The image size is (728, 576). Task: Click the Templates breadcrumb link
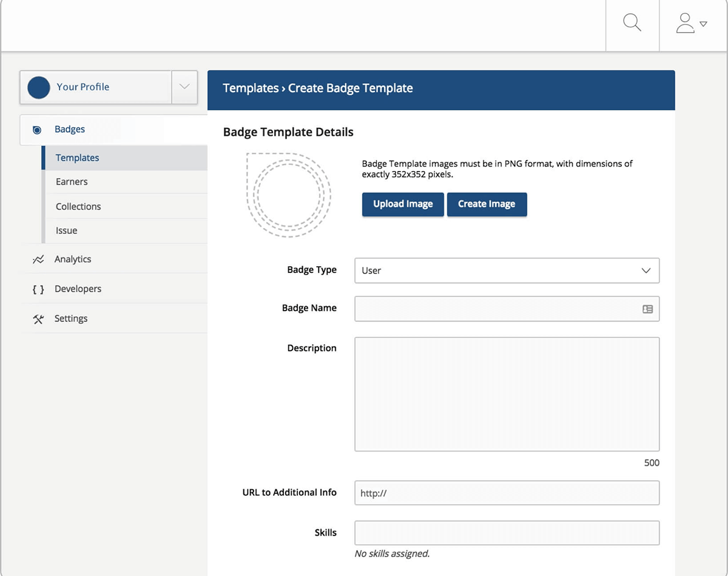[x=251, y=88]
